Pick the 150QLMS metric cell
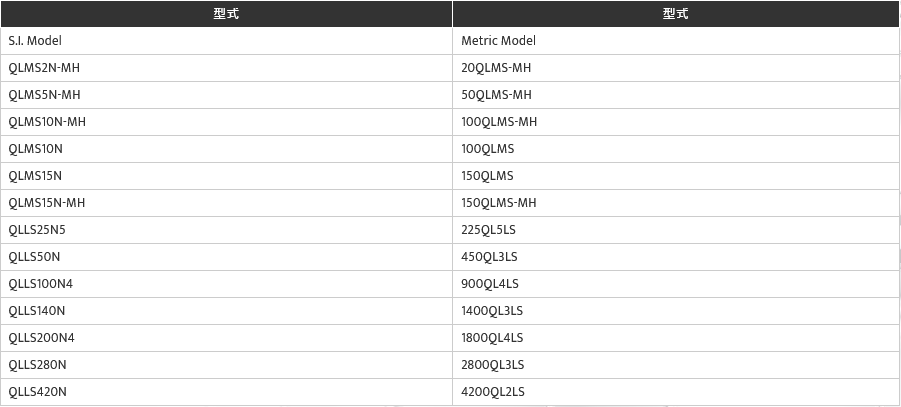The image size is (901, 407). click(x=487, y=176)
